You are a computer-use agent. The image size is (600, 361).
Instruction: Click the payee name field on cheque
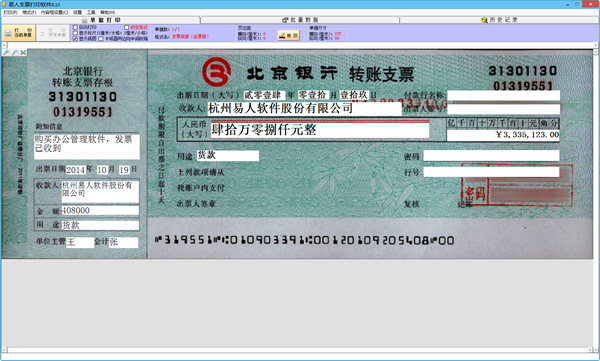click(x=304, y=108)
